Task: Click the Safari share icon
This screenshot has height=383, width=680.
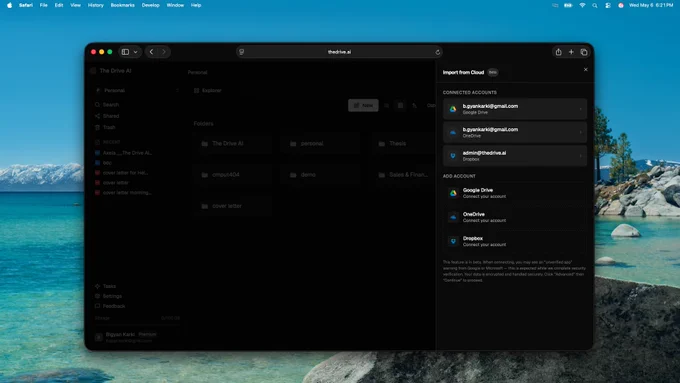Action: tap(558, 52)
